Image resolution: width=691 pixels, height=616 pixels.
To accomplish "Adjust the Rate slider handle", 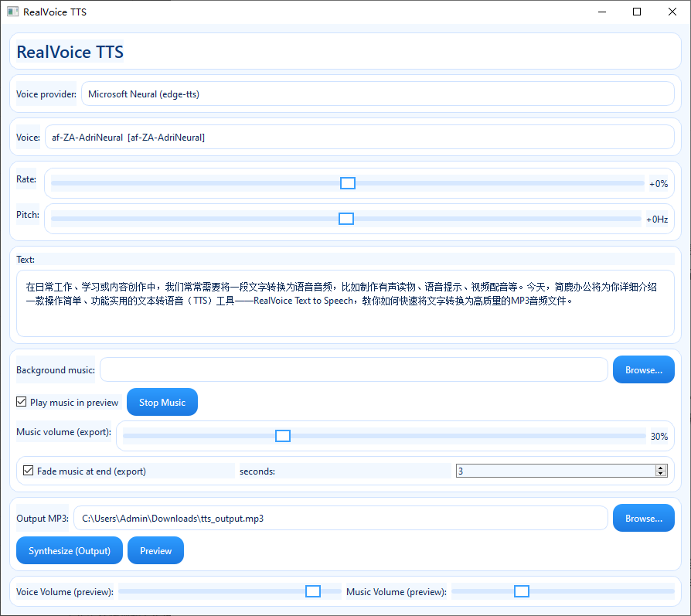I will 347,182.
